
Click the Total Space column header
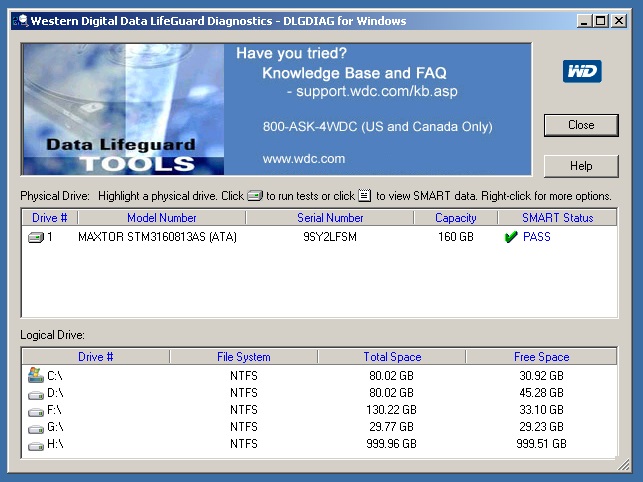click(392, 357)
